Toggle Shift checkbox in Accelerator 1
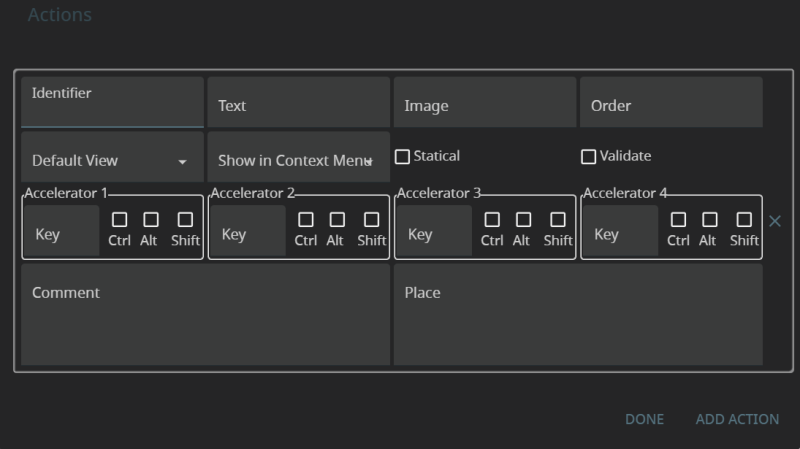Viewport: 800px width, 449px height. pyautogui.click(x=185, y=220)
